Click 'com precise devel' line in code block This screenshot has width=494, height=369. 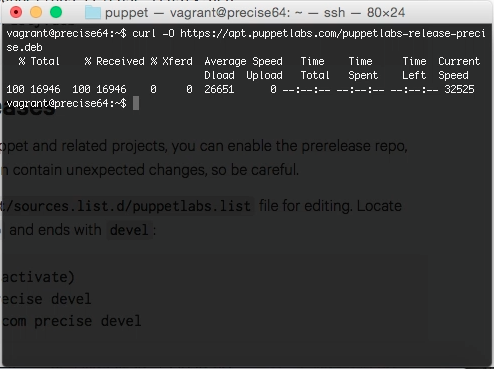coord(71,321)
